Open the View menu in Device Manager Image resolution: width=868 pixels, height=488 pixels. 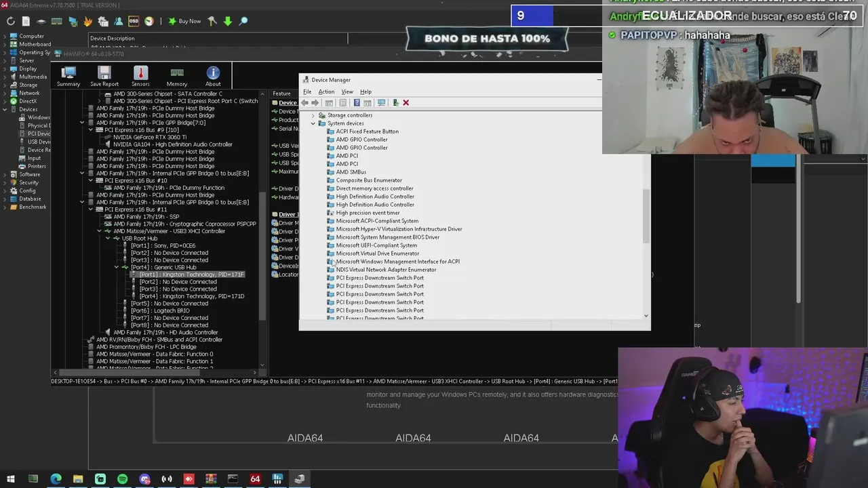tap(347, 91)
